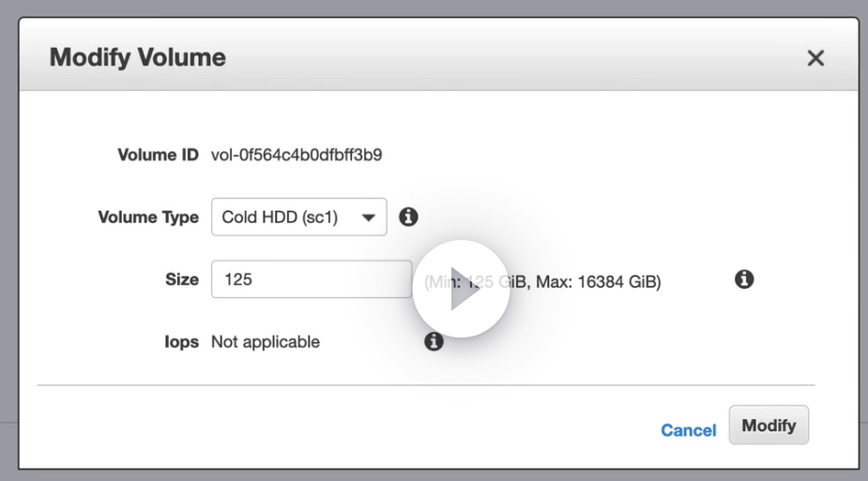Click the Iops label
Image resolution: width=868 pixels, height=481 pixels.
182,342
